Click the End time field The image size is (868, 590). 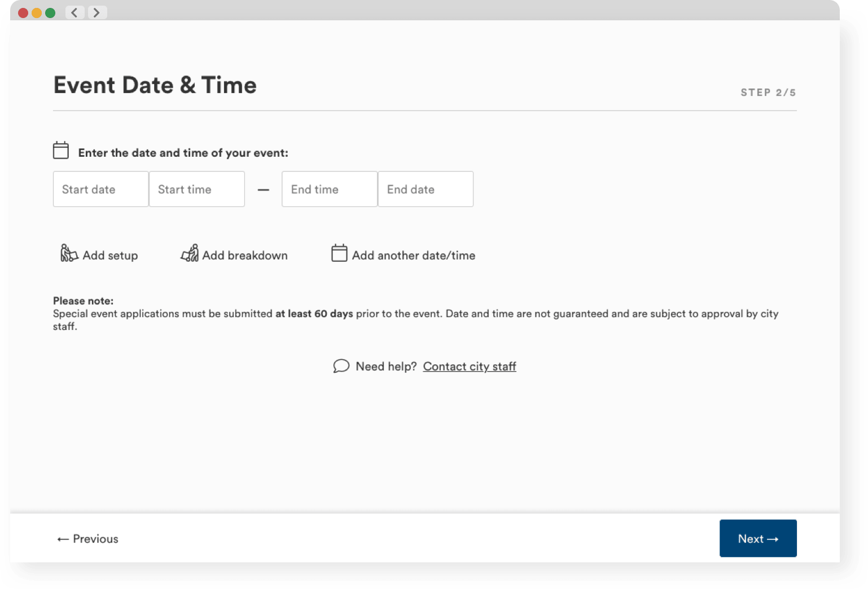pos(330,189)
